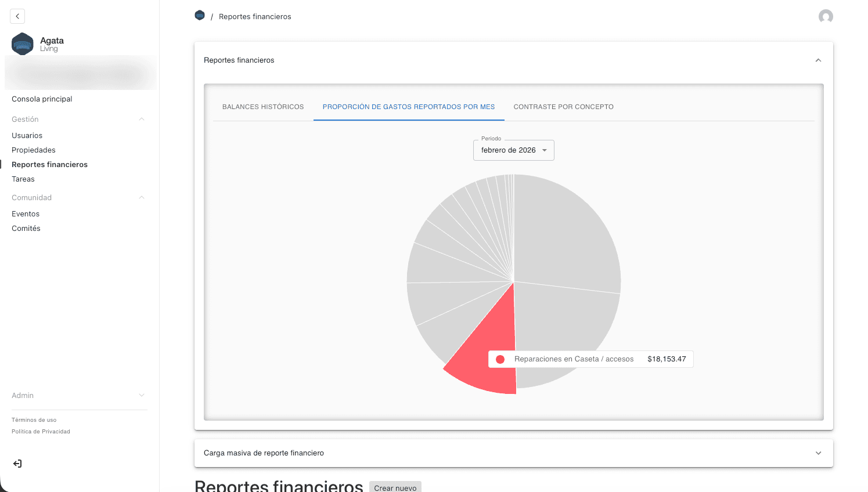Open the Periodo dropdown
The height and width of the screenshot is (492, 868).
coord(513,150)
